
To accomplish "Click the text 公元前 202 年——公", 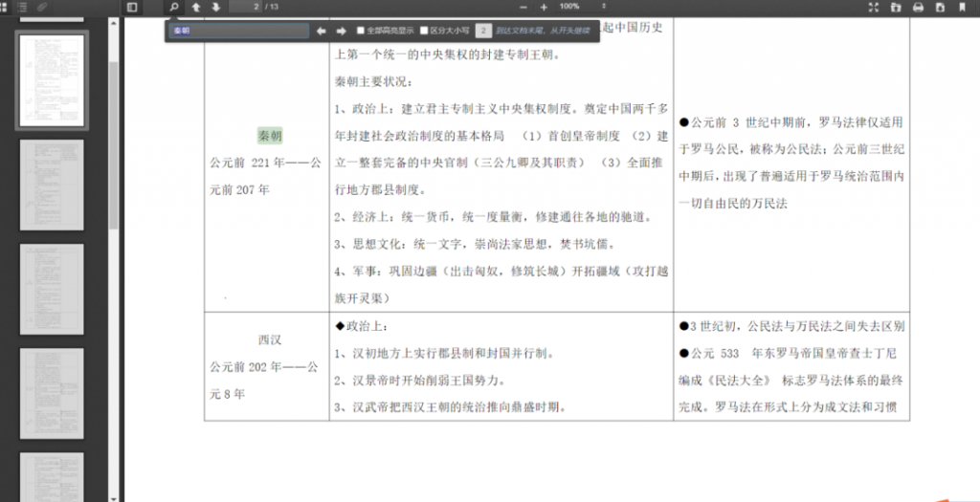I will pos(264,367).
